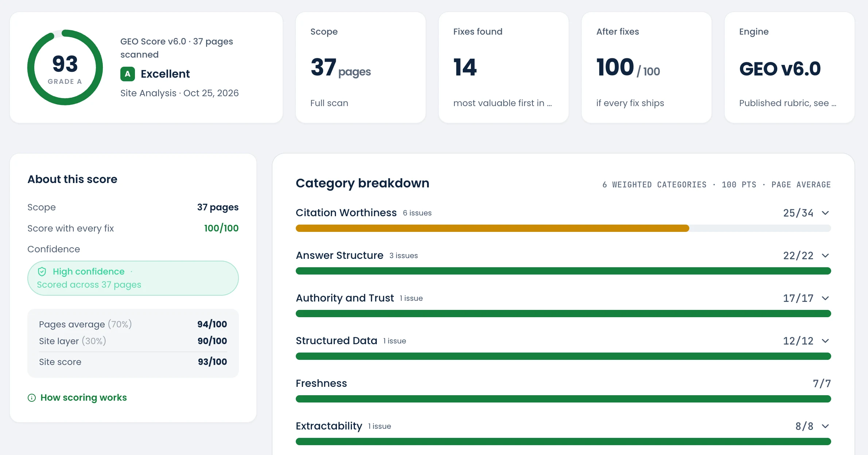Click the Citation Worthiness row title
The height and width of the screenshot is (455, 868).
[x=346, y=213]
